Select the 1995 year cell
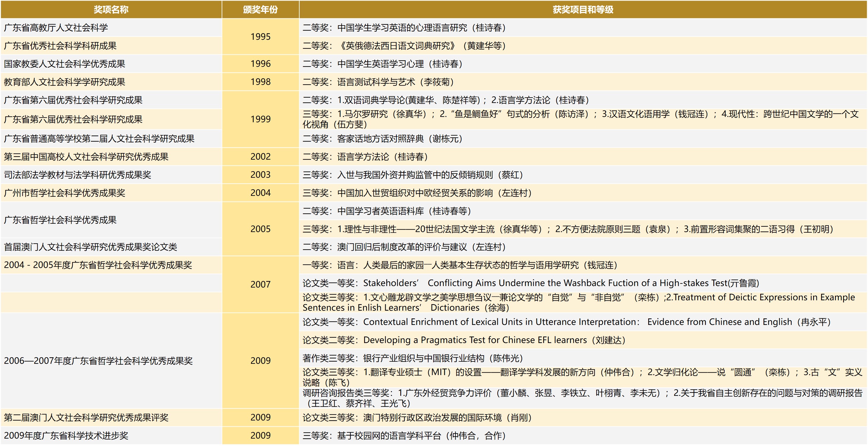 260,36
